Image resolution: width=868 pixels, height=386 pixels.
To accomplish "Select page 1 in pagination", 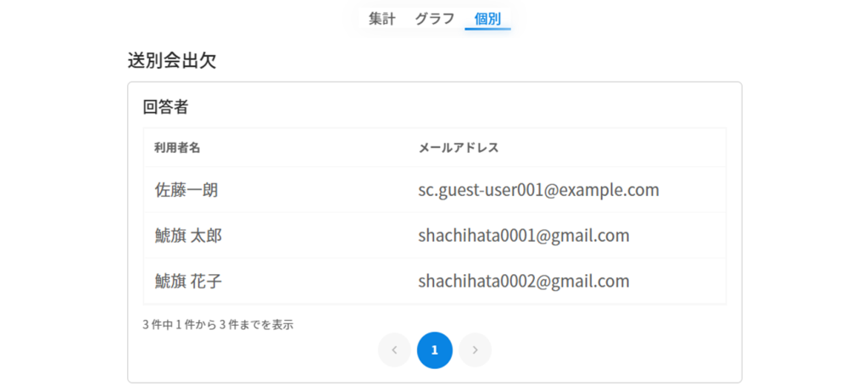I will 435,350.
